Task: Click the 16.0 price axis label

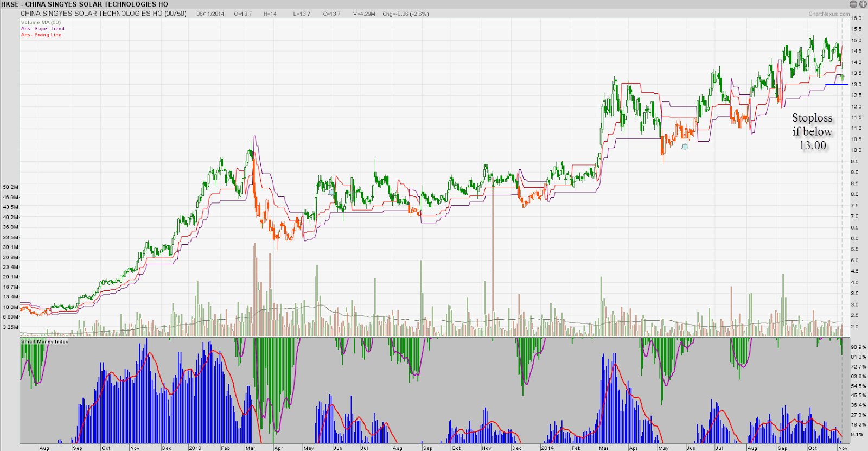Action: tap(857, 18)
